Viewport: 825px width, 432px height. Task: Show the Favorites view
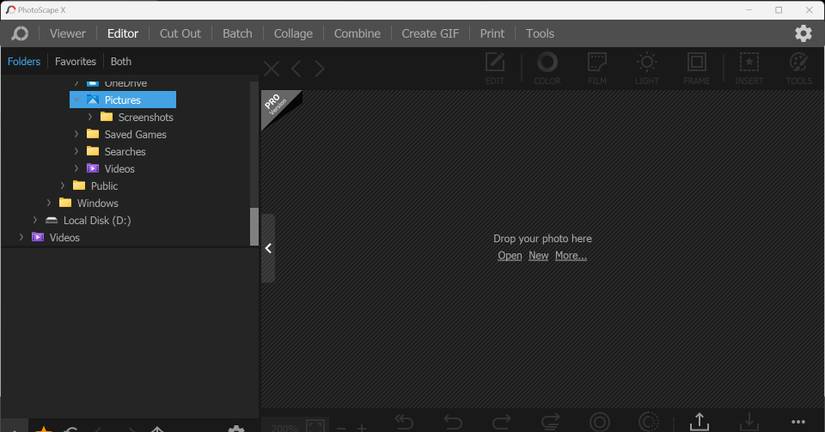(x=75, y=62)
